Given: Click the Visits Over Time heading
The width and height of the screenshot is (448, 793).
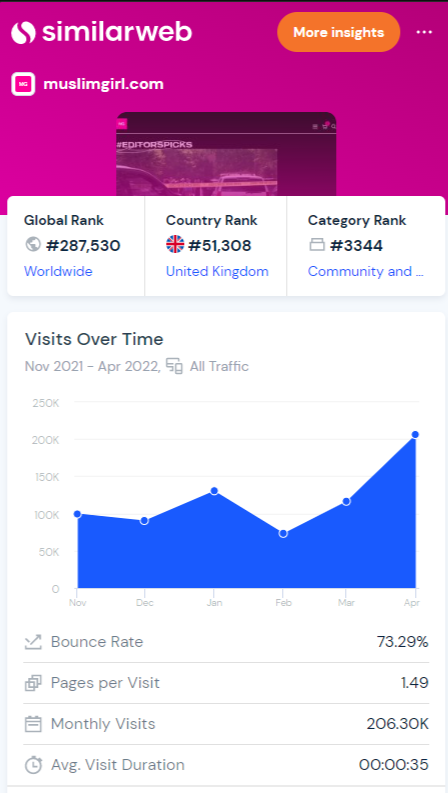Looking at the screenshot, I should [x=94, y=339].
